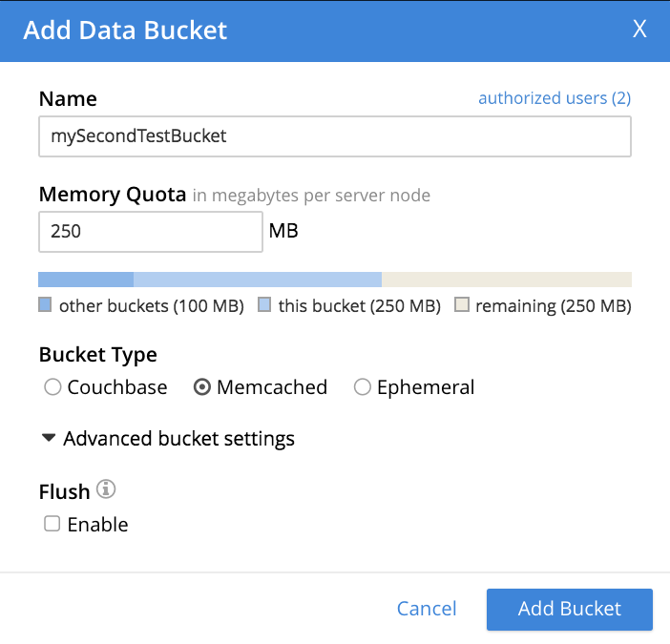Click the Name field containing mySecondTestBucket

click(x=334, y=136)
